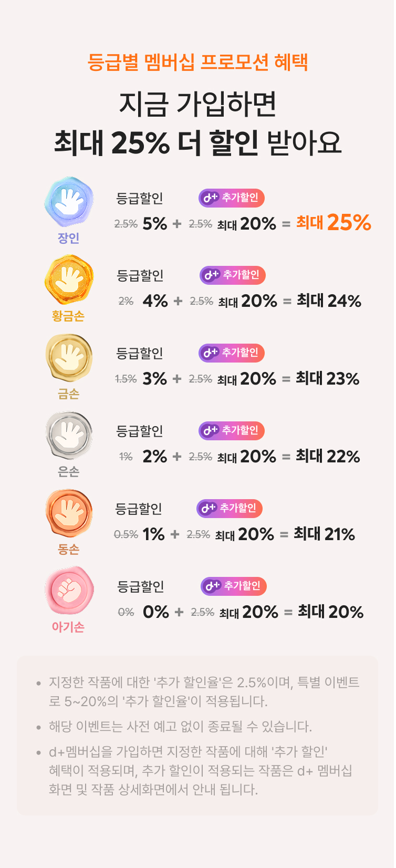396x868 pixels.
Task: Select the d+ 추가할인 badge in 동손 row
Action: point(229,508)
